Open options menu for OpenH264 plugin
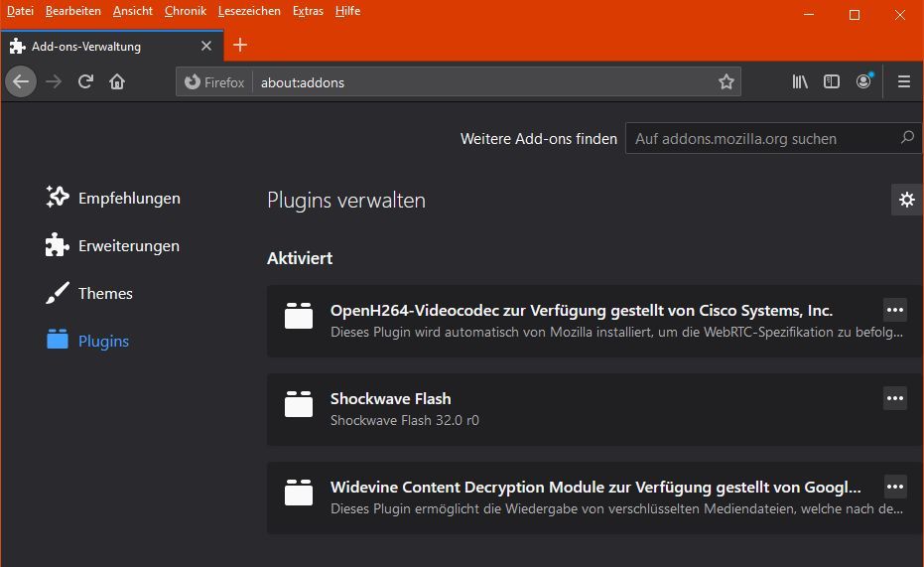The width and height of the screenshot is (924, 567). (895, 310)
